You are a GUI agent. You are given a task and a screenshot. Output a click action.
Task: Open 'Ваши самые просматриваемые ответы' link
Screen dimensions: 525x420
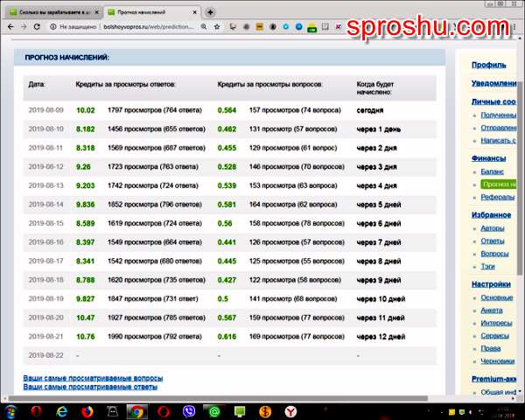[x=90, y=386]
